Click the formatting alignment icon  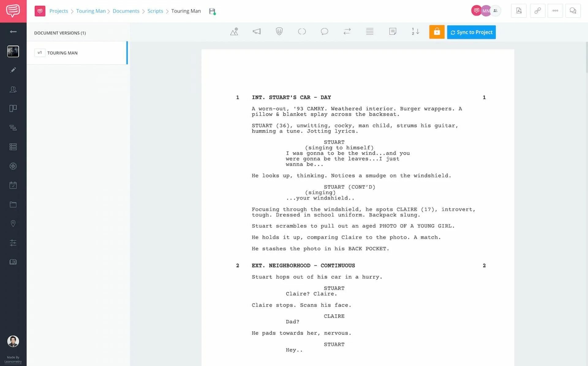pyautogui.click(x=369, y=31)
